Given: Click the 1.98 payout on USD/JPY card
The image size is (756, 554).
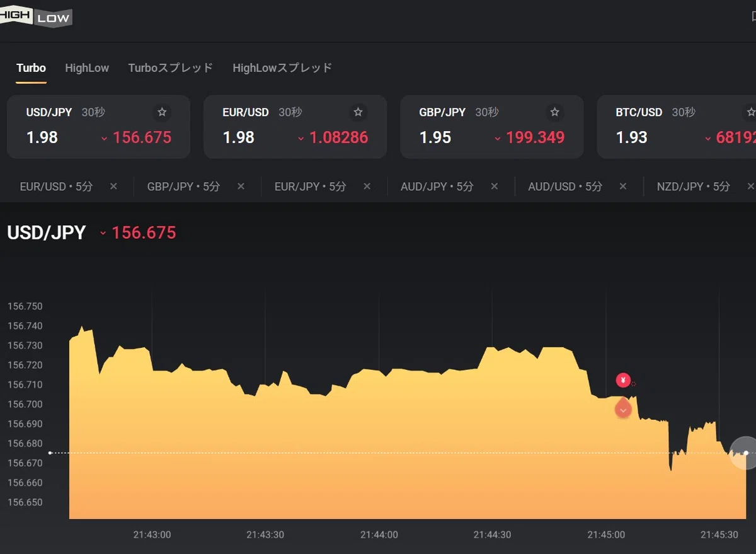Looking at the screenshot, I should [x=42, y=137].
